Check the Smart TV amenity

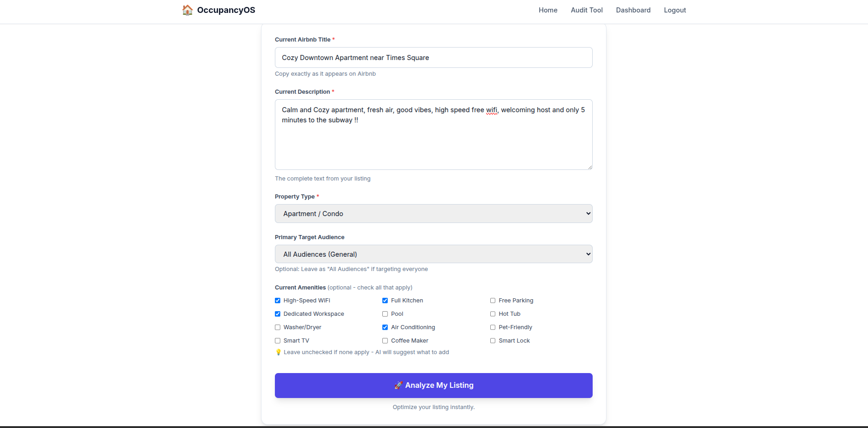(x=278, y=340)
